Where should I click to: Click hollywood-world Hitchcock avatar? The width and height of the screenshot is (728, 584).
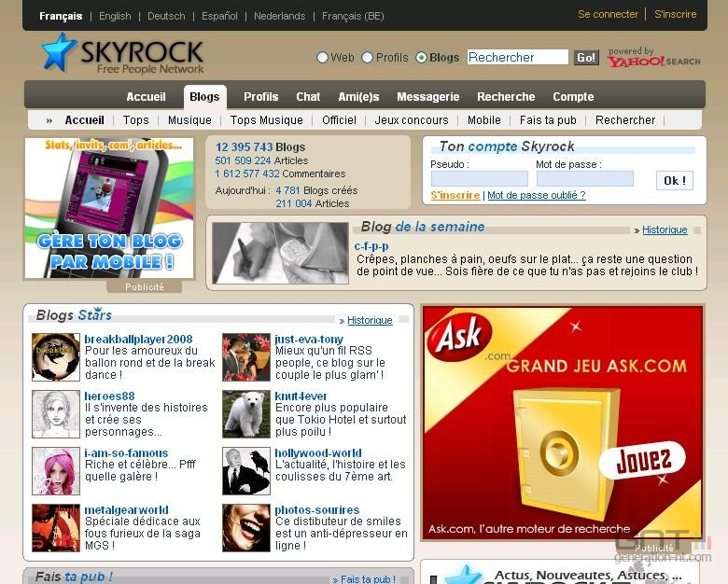pyautogui.click(x=246, y=471)
